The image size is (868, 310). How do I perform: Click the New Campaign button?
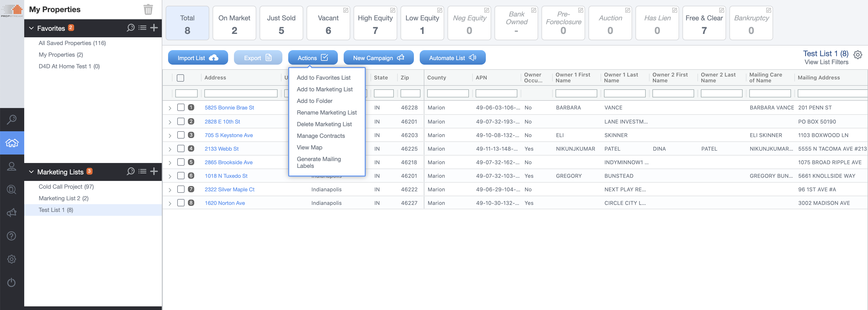click(x=378, y=57)
